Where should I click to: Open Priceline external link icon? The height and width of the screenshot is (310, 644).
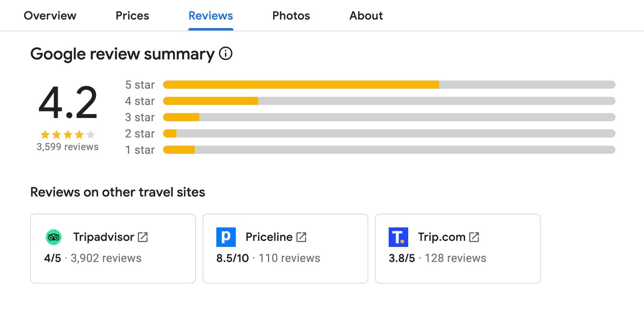[x=301, y=237]
